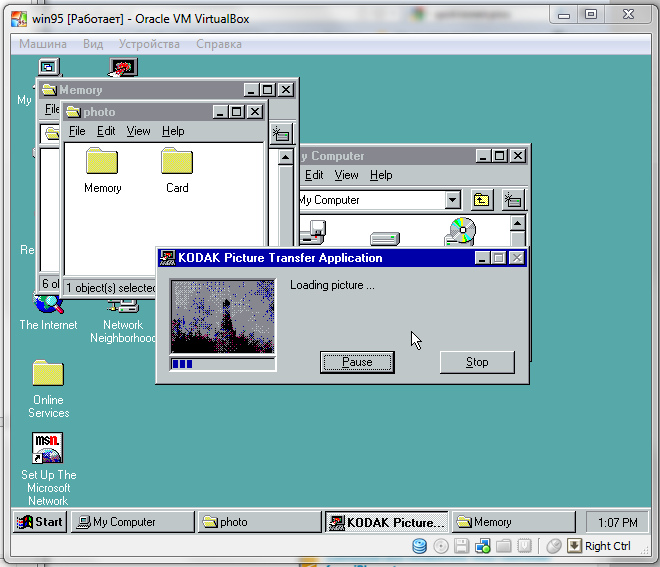Select the floppy drive icon in My Computer
The height and width of the screenshot is (567, 660).
click(313, 232)
